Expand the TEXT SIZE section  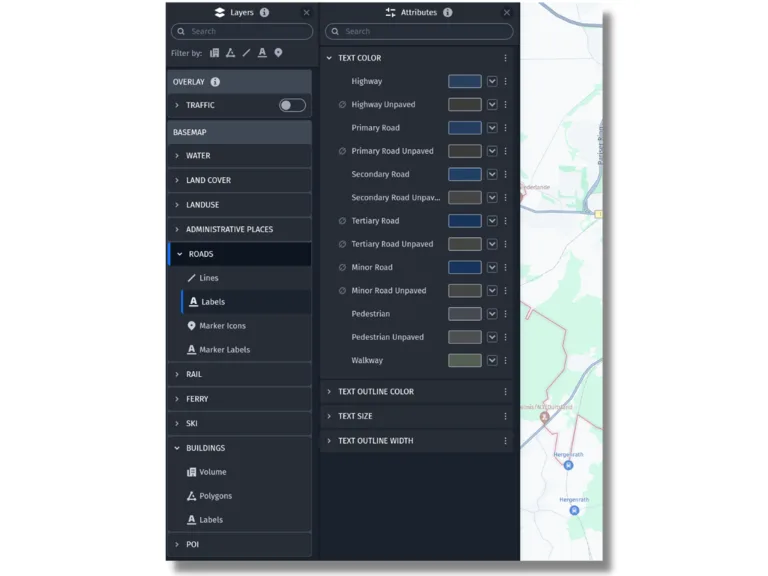coord(329,416)
